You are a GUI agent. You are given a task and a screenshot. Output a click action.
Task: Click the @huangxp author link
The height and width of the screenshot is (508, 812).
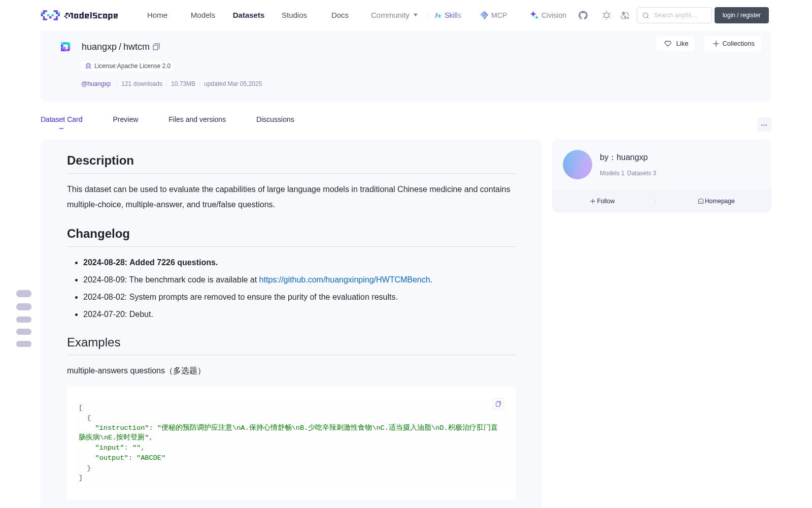[x=96, y=84]
